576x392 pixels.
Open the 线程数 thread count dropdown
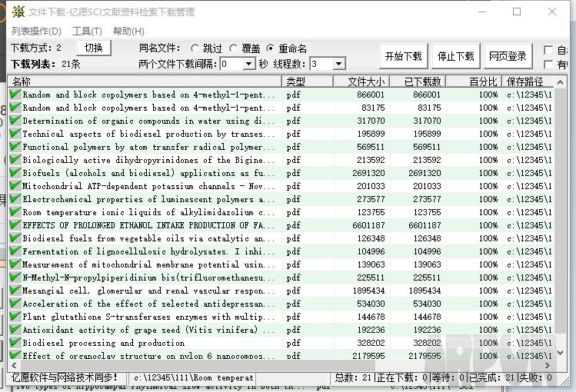point(339,64)
